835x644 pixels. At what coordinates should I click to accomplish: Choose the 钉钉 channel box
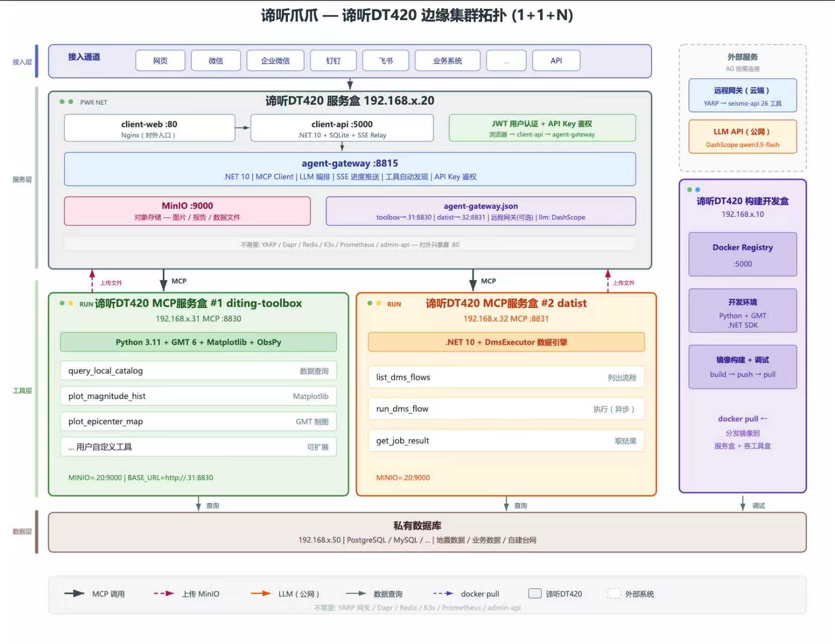coord(333,61)
